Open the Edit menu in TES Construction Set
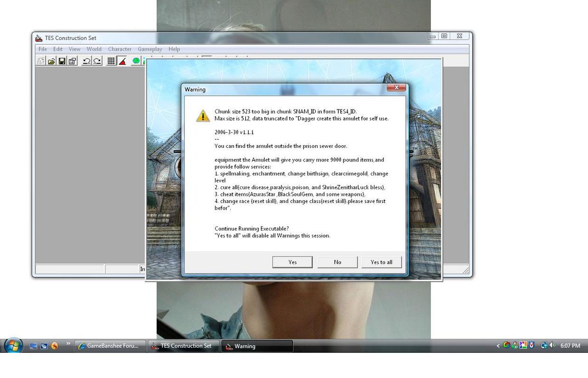The height and width of the screenshot is (378, 588). (x=58, y=49)
